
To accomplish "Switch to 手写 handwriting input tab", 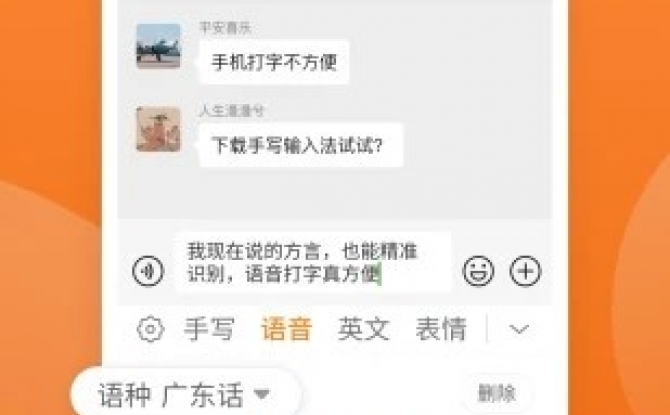I will tap(209, 329).
